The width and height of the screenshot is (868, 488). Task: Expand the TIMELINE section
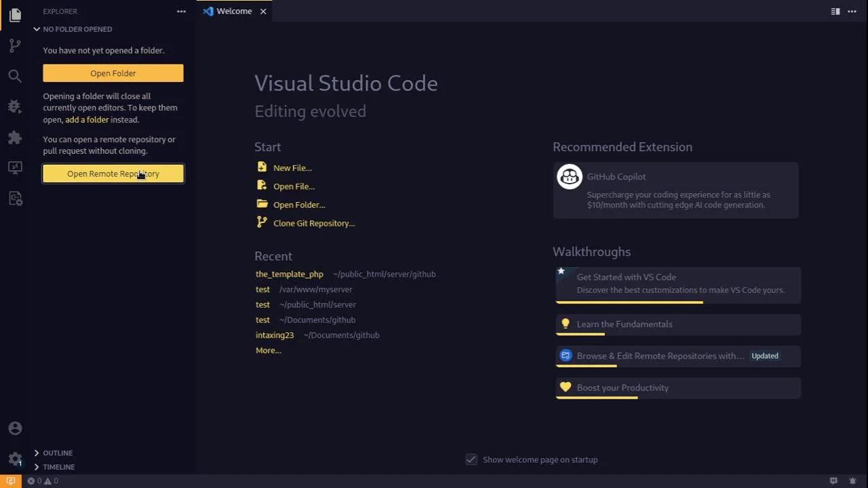(58, 466)
